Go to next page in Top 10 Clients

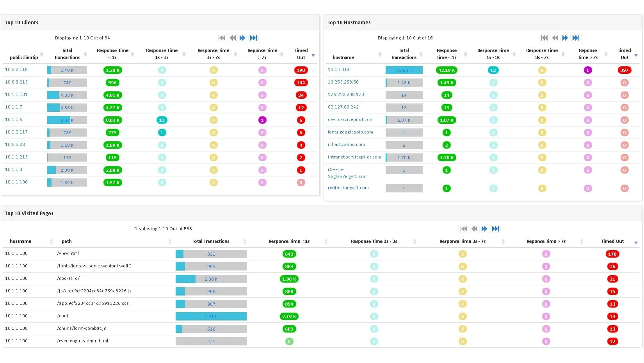click(x=242, y=38)
